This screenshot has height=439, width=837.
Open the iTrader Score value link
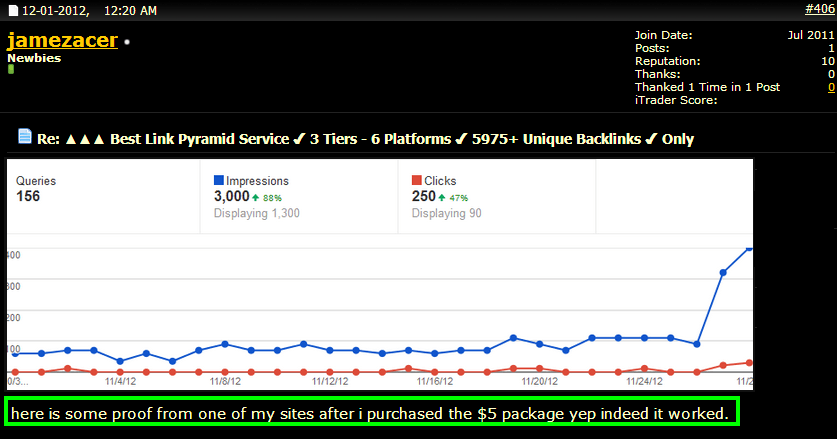point(831,87)
